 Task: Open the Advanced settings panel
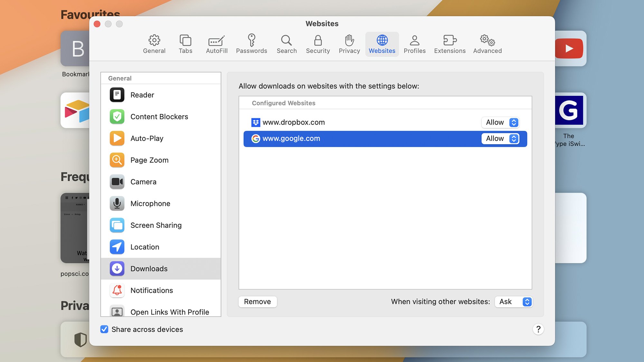click(x=487, y=43)
